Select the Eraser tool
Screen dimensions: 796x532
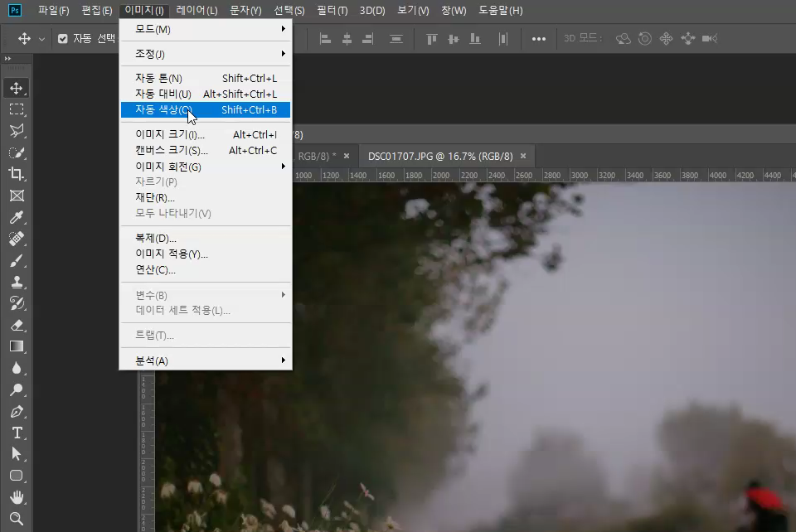[17, 325]
